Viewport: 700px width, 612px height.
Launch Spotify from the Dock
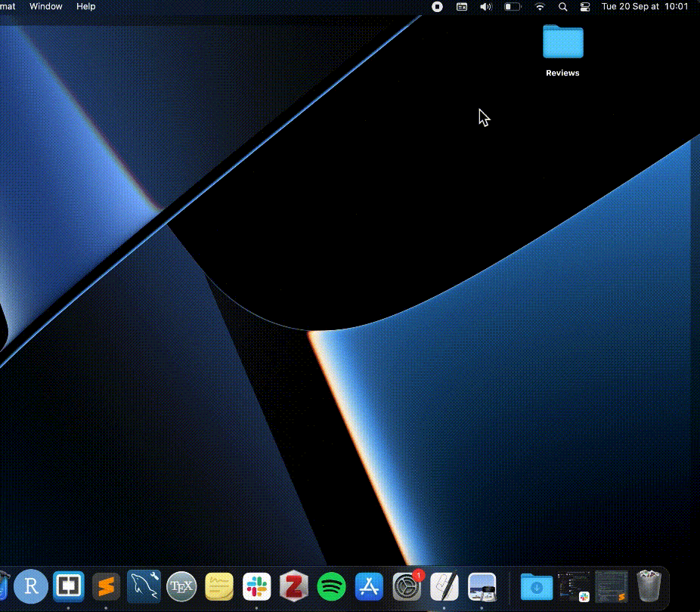click(x=332, y=586)
